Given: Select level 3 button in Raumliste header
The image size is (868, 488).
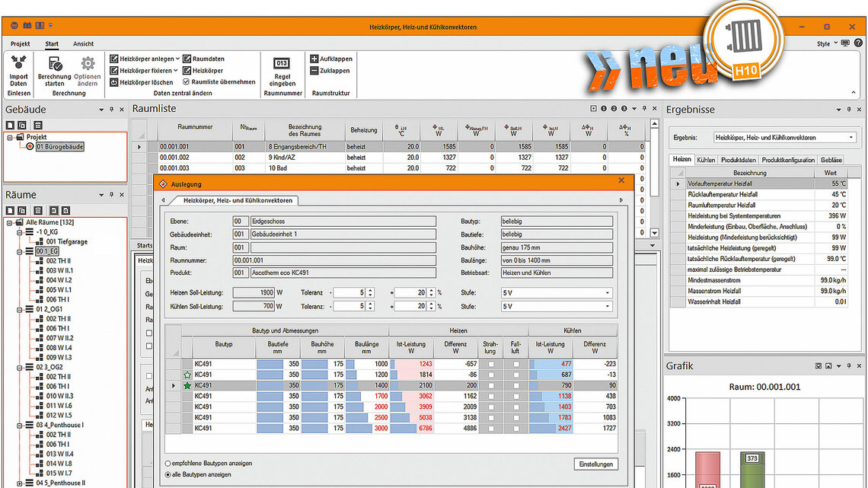Looking at the screenshot, I should [x=624, y=109].
